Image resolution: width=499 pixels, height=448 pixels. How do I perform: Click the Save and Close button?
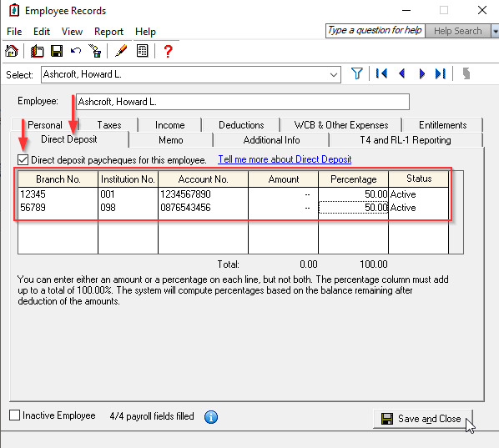tap(423, 419)
